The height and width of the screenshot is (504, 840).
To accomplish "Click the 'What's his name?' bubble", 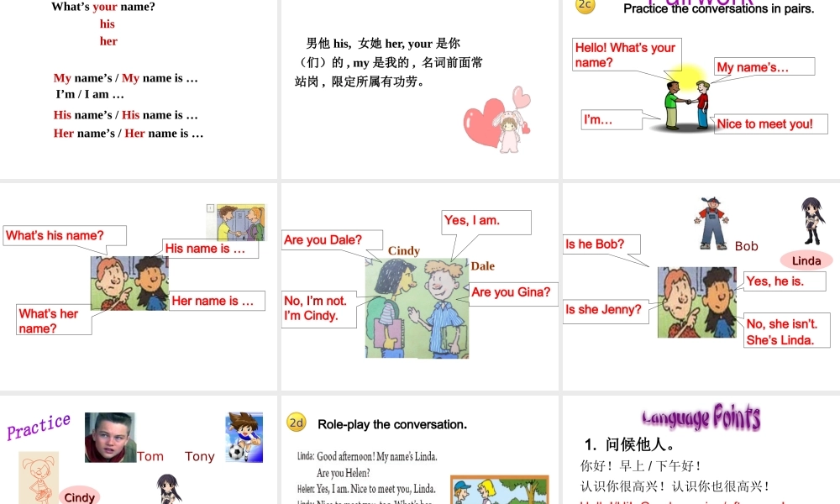I will (x=65, y=236).
